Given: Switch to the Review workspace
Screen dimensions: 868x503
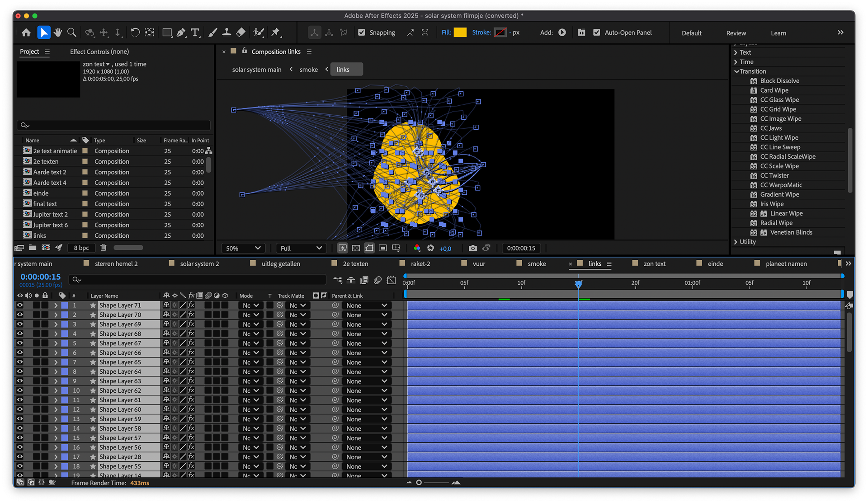Looking at the screenshot, I should point(736,33).
